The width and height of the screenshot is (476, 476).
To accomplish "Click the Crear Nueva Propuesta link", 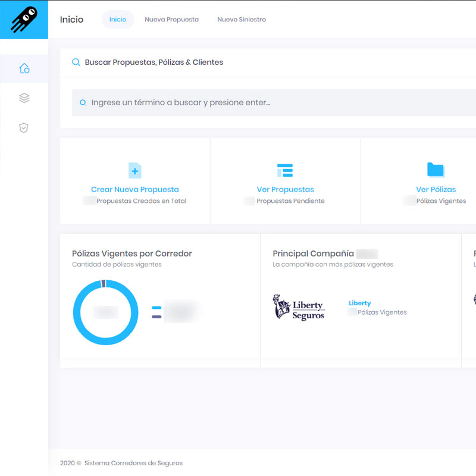I will (135, 190).
